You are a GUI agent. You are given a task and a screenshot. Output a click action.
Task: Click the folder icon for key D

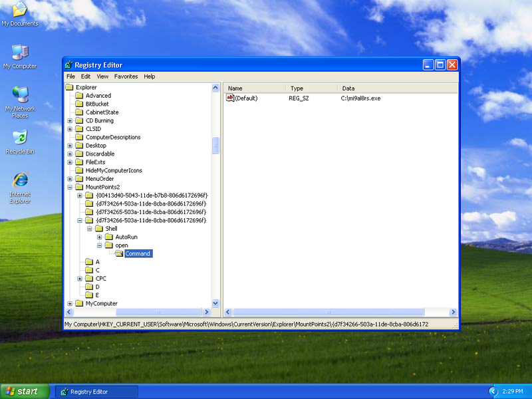(x=89, y=287)
